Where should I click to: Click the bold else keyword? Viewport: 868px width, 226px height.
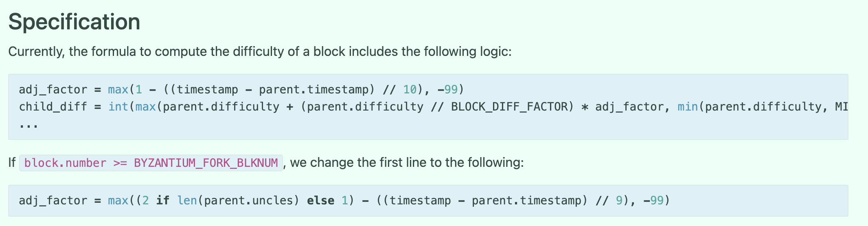pos(320,200)
